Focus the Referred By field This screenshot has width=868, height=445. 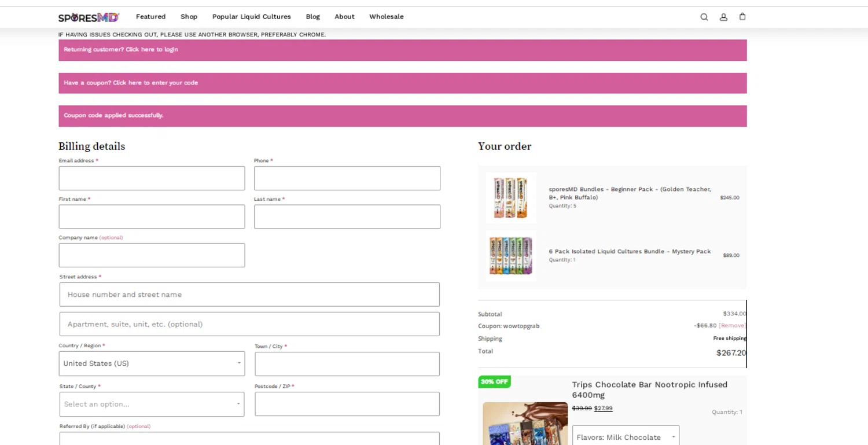tap(249, 439)
